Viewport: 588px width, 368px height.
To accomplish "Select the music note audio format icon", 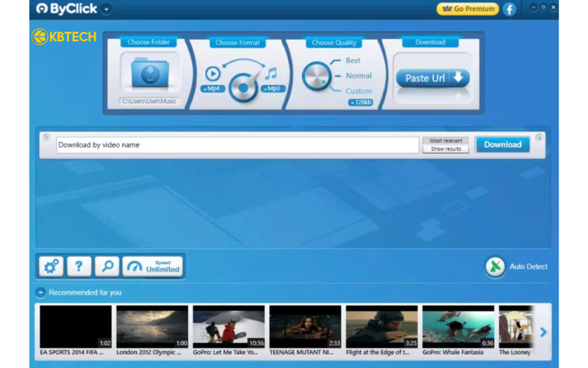I will [x=271, y=74].
